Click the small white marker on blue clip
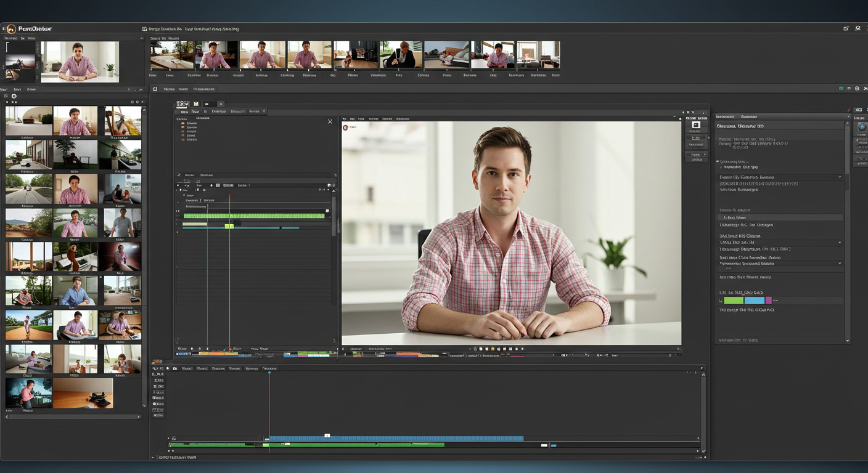 pyautogui.click(x=327, y=435)
